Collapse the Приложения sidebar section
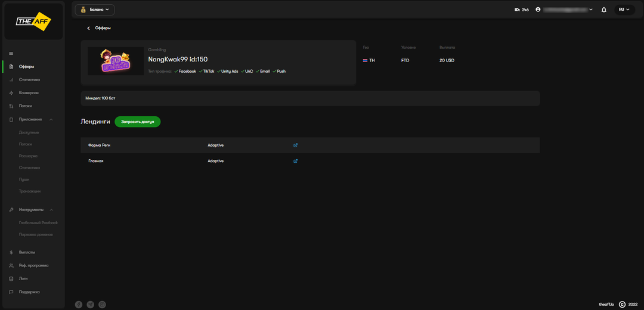Viewport: 644px width, 310px height. (51, 119)
